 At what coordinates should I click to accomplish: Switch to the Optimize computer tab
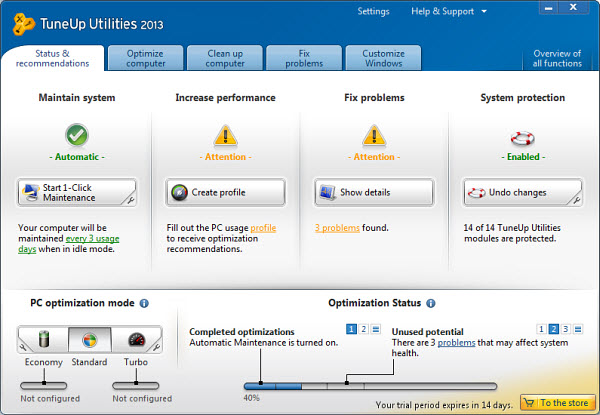click(146, 58)
